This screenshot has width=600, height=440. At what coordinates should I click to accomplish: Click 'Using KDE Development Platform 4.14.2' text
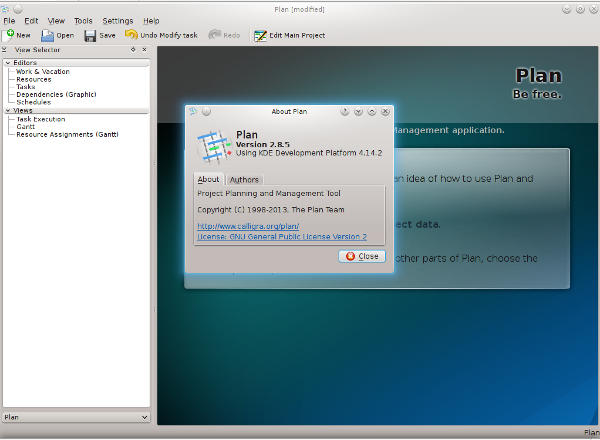[x=309, y=153]
